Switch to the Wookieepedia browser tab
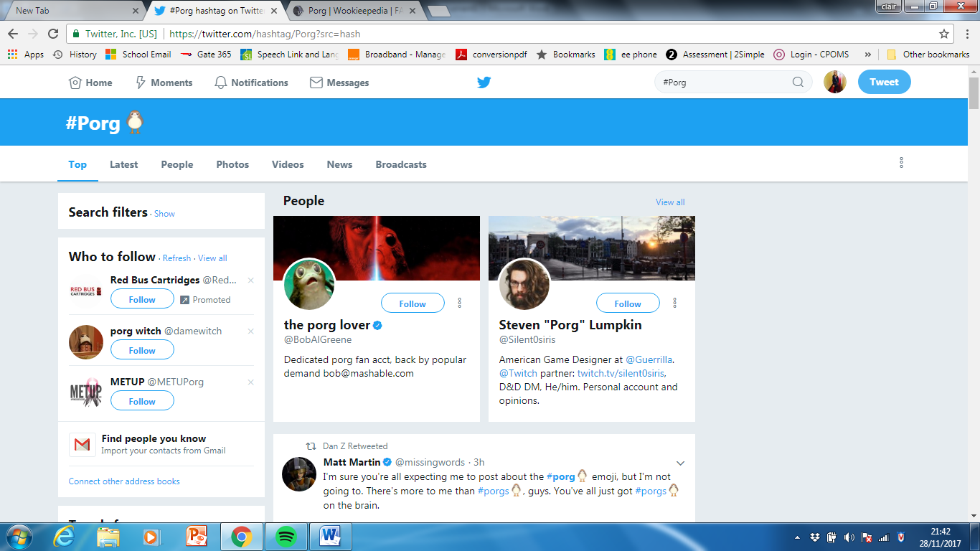The width and height of the screenshot is (980, 551). tap(354, 11)
